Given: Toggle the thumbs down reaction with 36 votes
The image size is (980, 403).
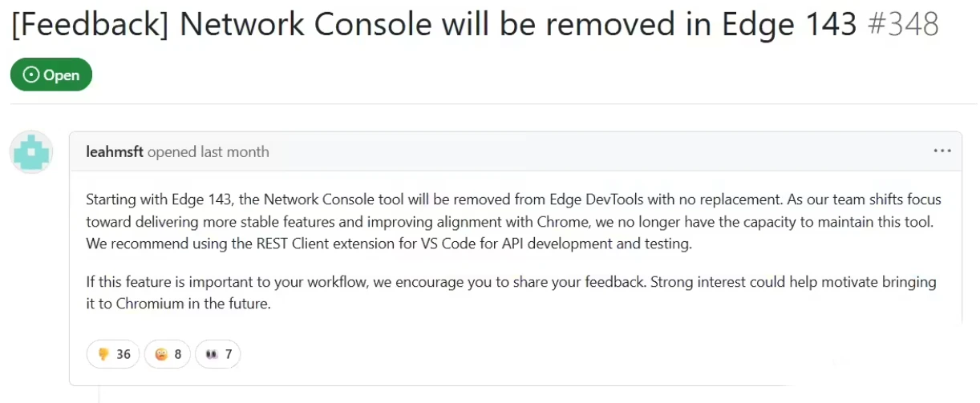Looking at the screenshot, I should [x=113, y=354].
